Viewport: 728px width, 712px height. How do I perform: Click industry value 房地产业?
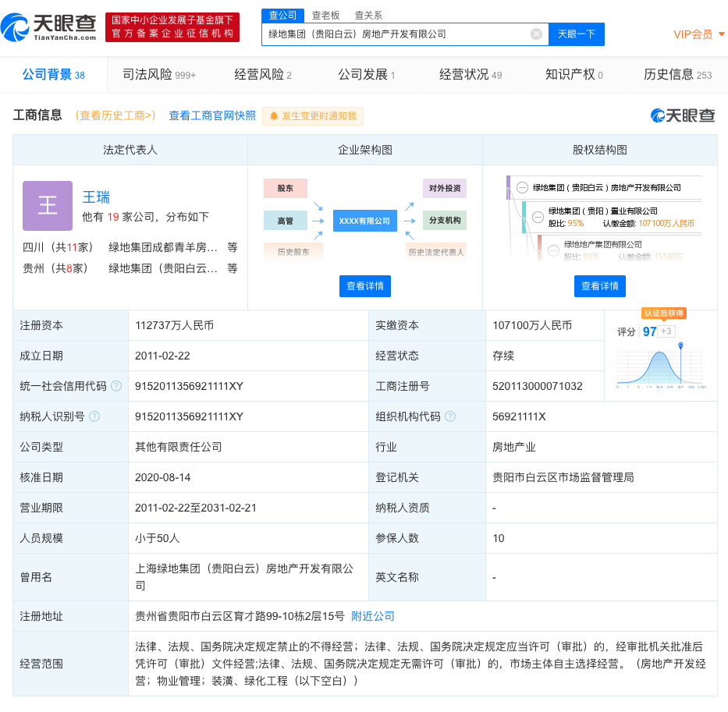[x=514, y=447]
